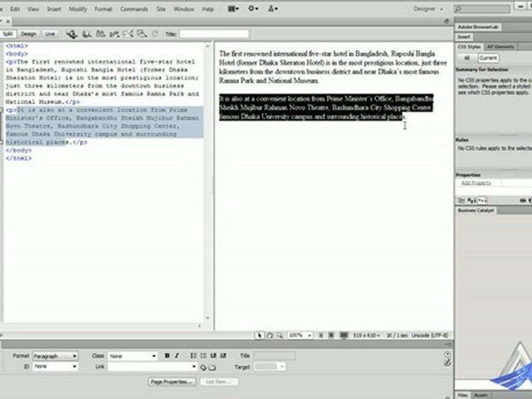Image resolution: width=532 pixels, height=399 pixels.
Task: Open the Site management icon in menu bar
Action: pyautogui.click(x=273, y=9)
